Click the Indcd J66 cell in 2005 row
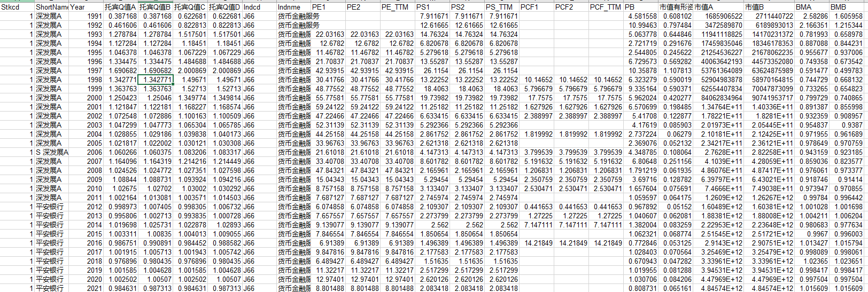 259,143
